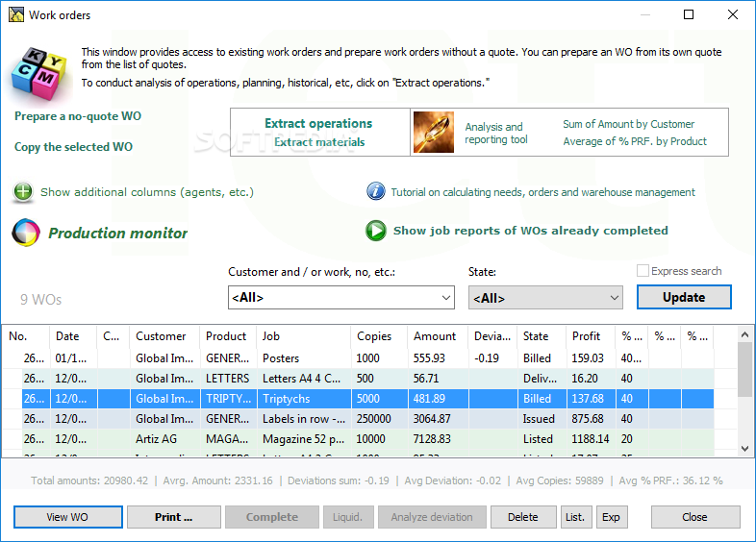Click Extract materials link

[319, 142]
